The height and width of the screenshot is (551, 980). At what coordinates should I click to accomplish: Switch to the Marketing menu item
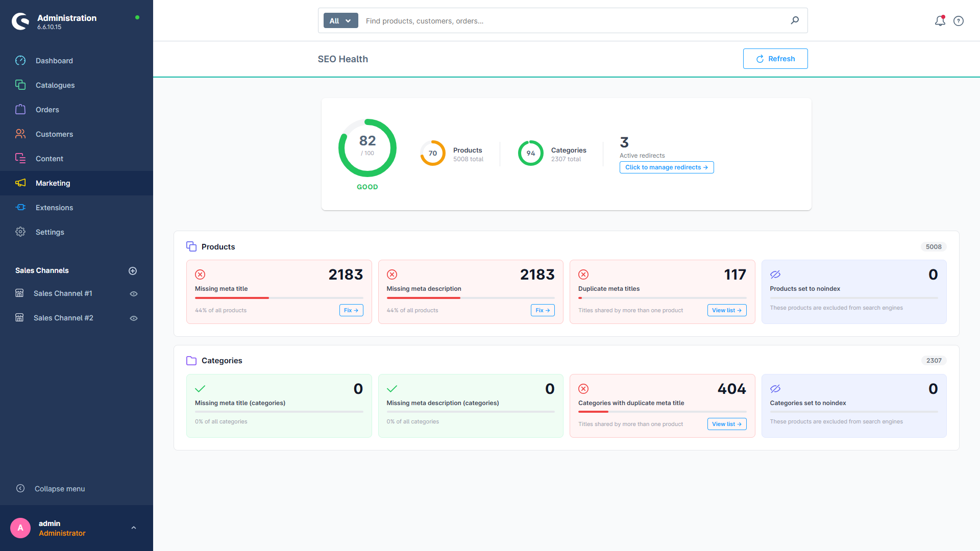coord(53,183)
